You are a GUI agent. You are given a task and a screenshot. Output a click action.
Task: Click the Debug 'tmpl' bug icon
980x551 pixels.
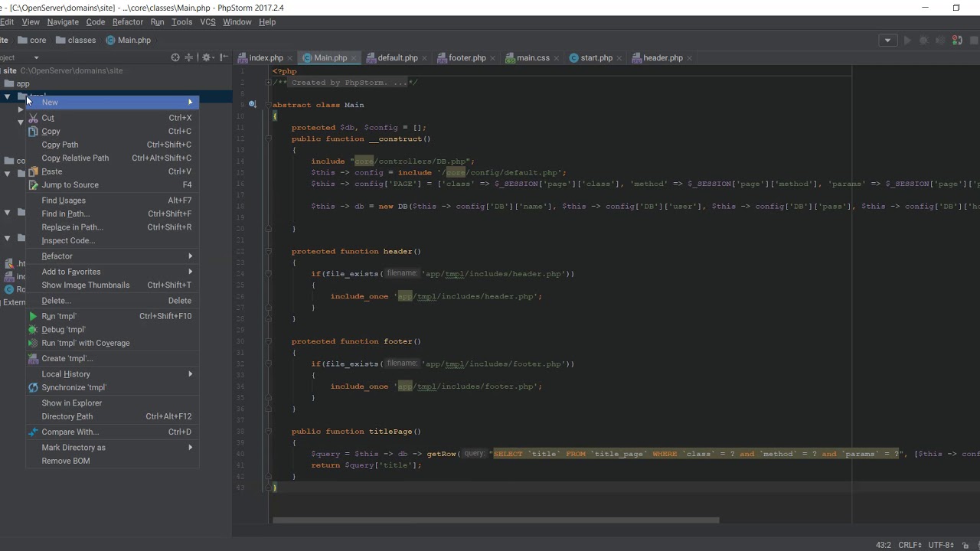[x=34, y=330]
